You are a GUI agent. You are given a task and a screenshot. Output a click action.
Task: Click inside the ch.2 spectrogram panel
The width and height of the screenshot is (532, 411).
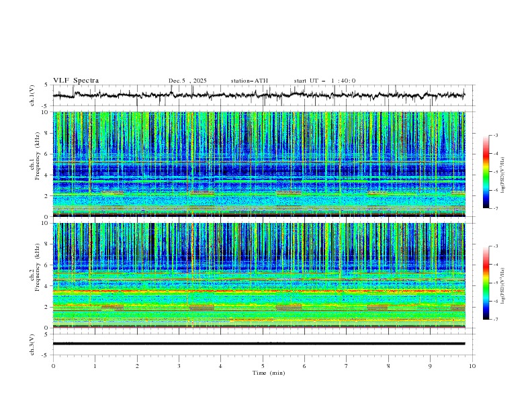pos(262,275)
